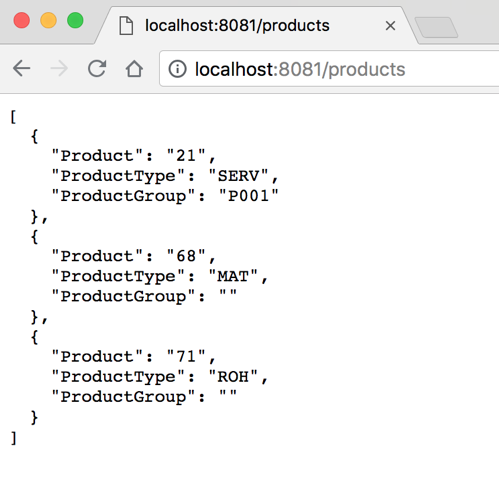Click the red close window button
This screenshot has width=499, height=483.
click(22, 20)
